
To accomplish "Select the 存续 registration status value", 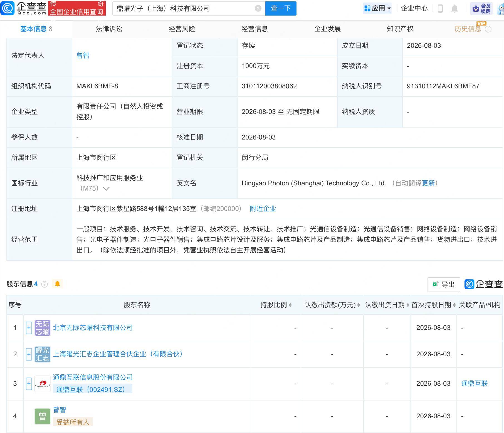I will click(248, 46).
